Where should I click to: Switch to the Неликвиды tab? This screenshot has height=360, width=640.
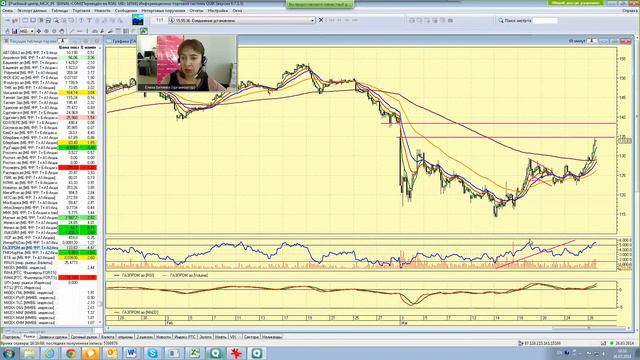click(272, 337)
